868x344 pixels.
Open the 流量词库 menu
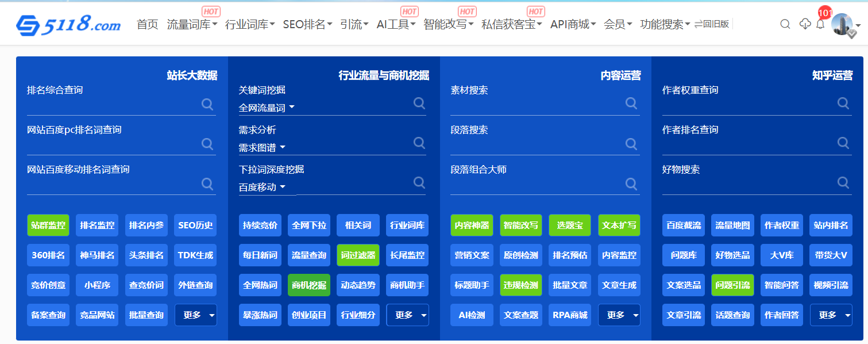click(192, 24)
